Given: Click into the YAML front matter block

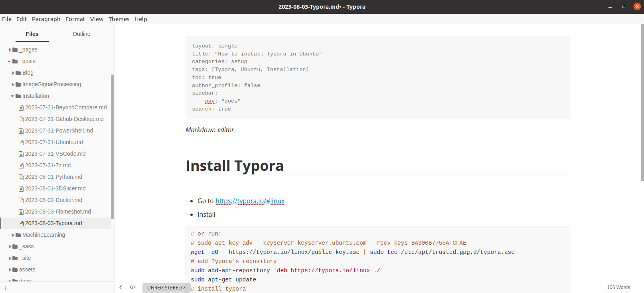Looking at the screenshot, I should click(x=377, y=77).
